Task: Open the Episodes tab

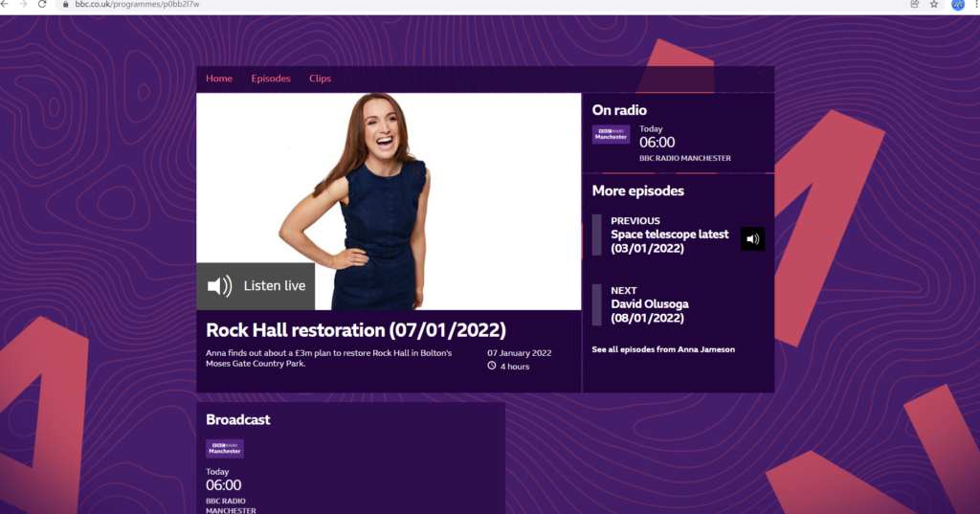Action: tap(271, 78)
